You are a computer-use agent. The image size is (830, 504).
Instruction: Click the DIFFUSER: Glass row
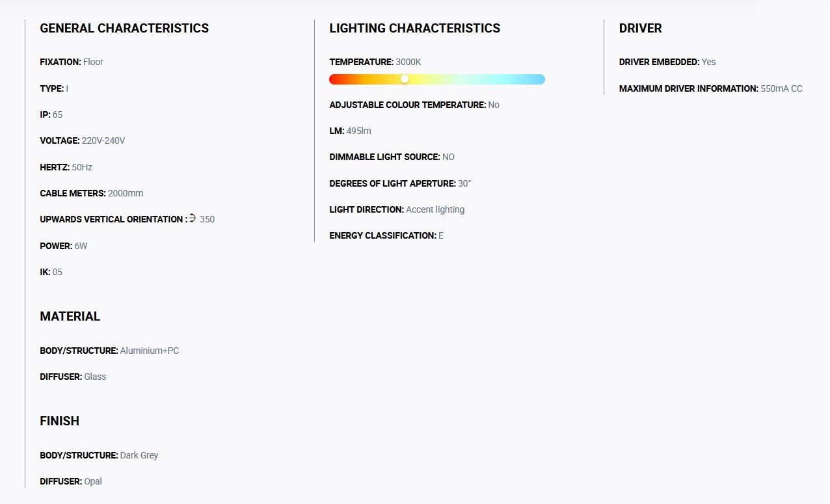(x=73, y=377)
